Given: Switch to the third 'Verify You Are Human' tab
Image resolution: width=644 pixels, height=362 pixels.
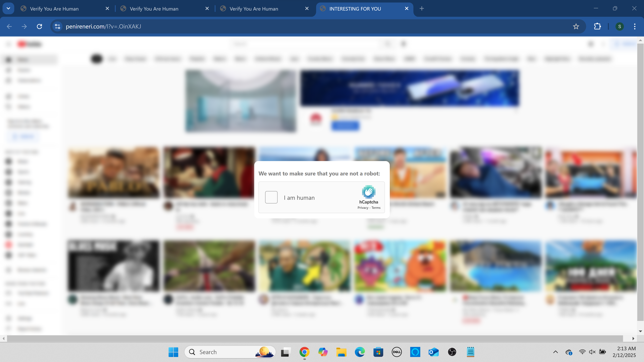Looking at the screenshot, I should point(254,9).
